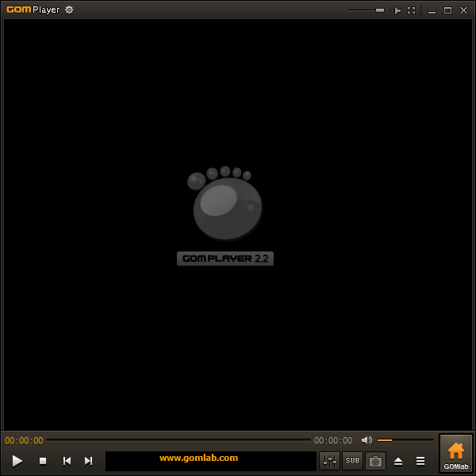
Task: Open the www.gomlab.com link
Action: [199, 458]
